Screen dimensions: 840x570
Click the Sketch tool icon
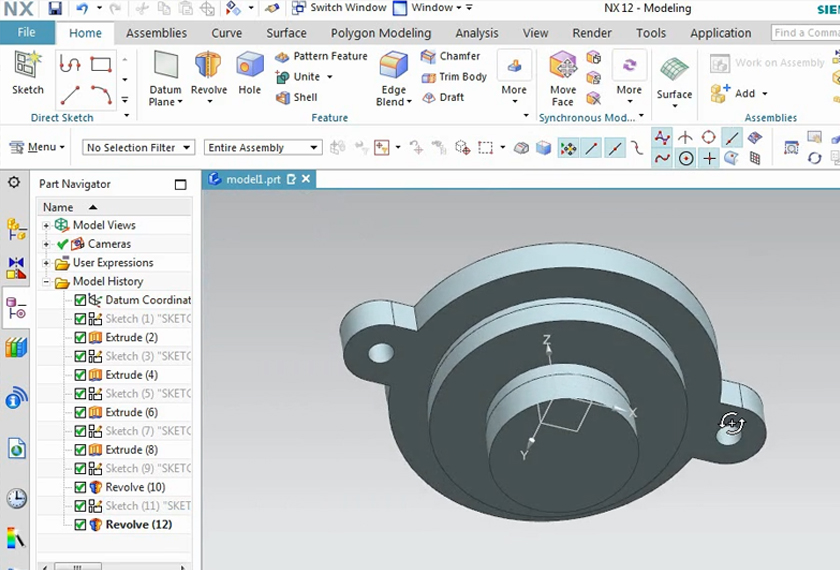pyautogui.click(x=27, y=72)
